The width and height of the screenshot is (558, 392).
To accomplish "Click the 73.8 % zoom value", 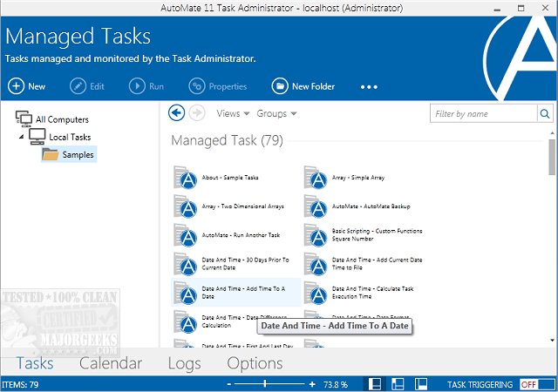I will pos(336,384).
